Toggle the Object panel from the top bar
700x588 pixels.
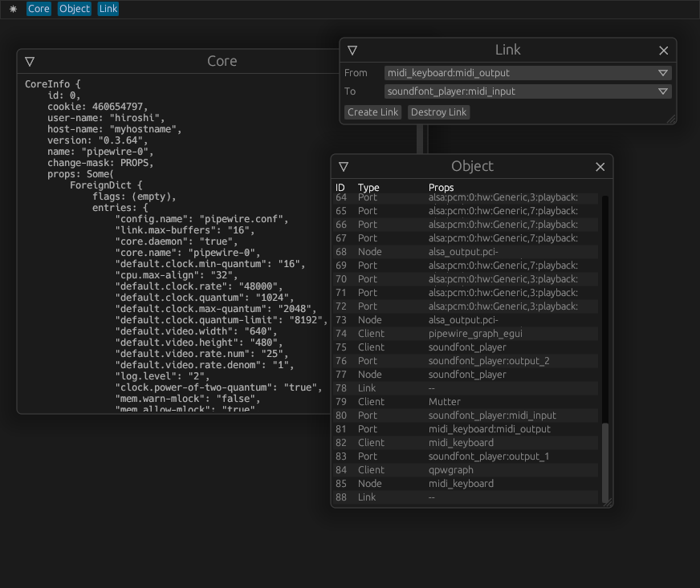pyautogui.click(x=74, y=9)
